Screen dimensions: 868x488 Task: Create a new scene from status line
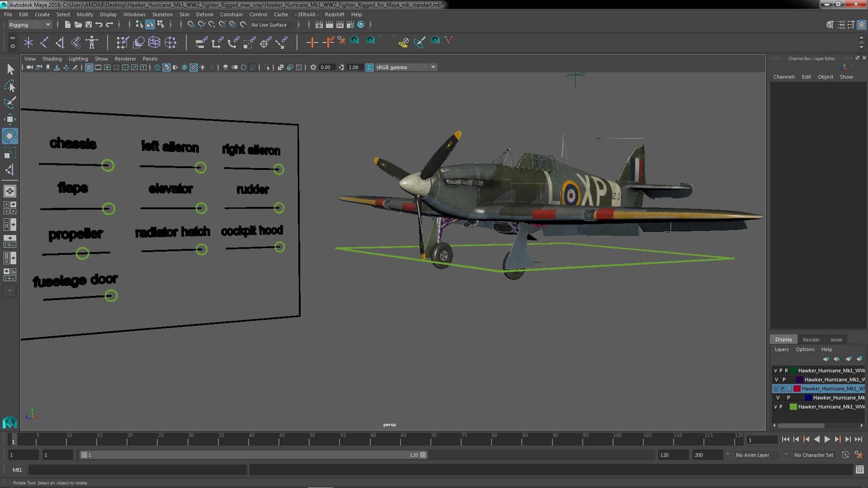tap(67, 24)
